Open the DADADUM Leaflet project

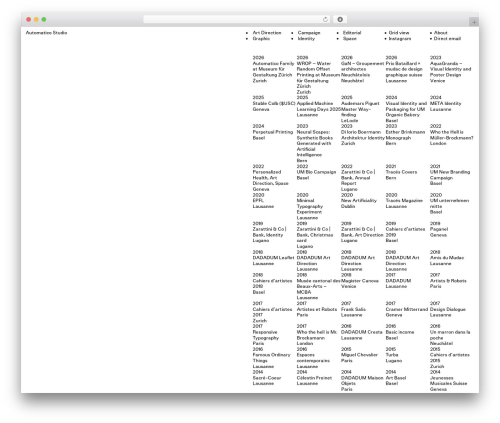point(273,258)
